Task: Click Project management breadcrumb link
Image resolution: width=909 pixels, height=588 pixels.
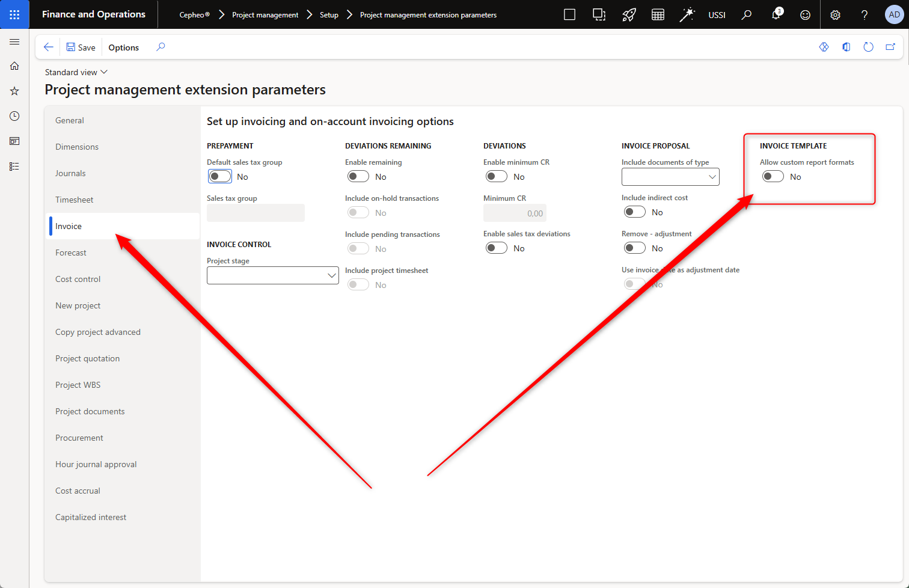Action: (265, 15)
